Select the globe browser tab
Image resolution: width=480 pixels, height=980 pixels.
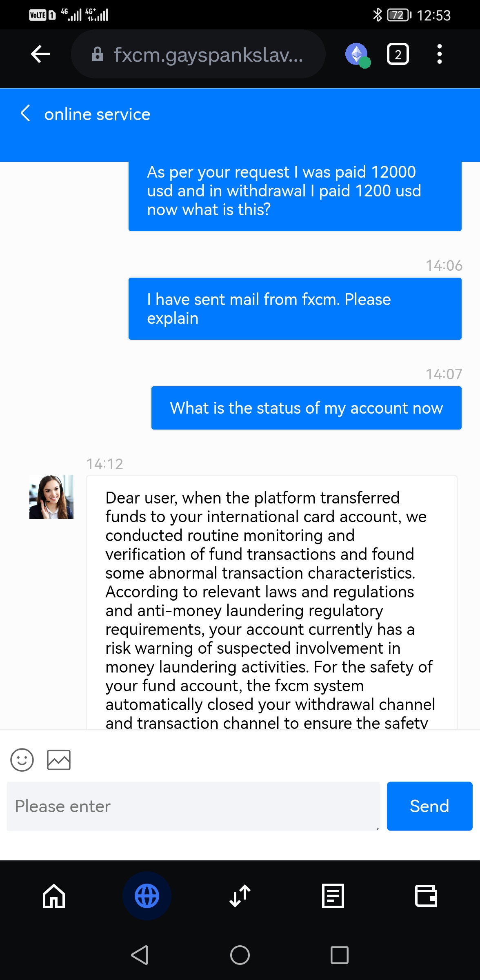tap(147, 896)
